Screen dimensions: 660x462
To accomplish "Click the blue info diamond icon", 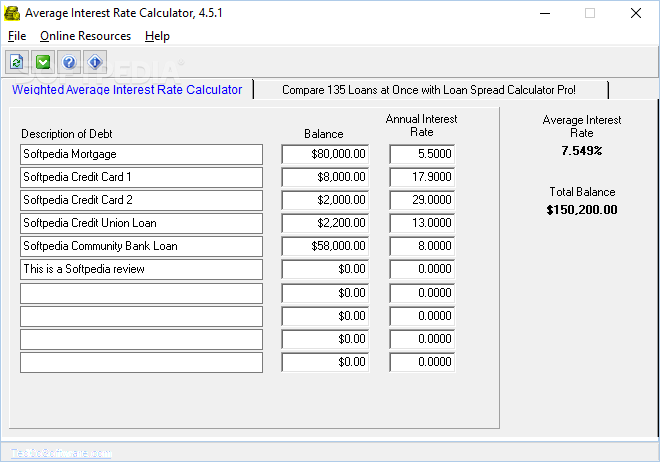I will pyautogui.click(x=95, y=63).
